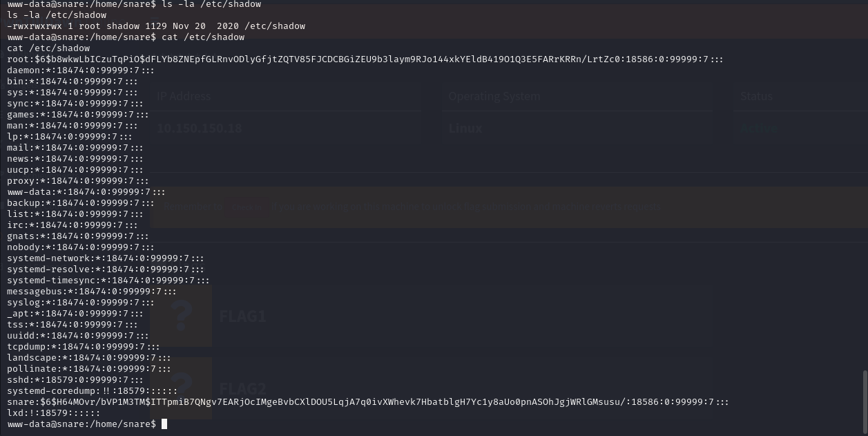This screenshot has width=868, height=436.
Task: Click the Operating System column header
Action: click(494, 96)
